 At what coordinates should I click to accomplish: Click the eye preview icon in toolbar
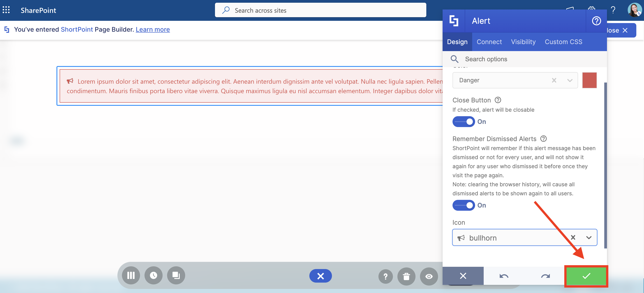[x=429, y=276]
